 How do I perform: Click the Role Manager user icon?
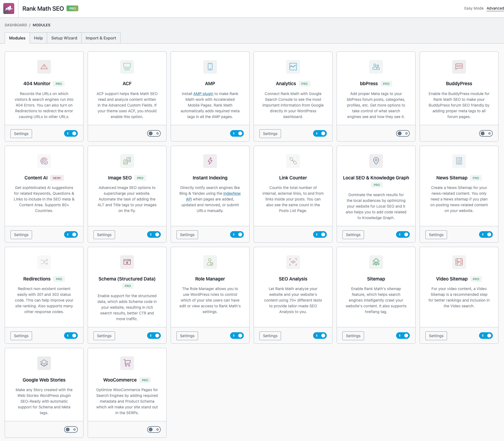coord(210,262)
